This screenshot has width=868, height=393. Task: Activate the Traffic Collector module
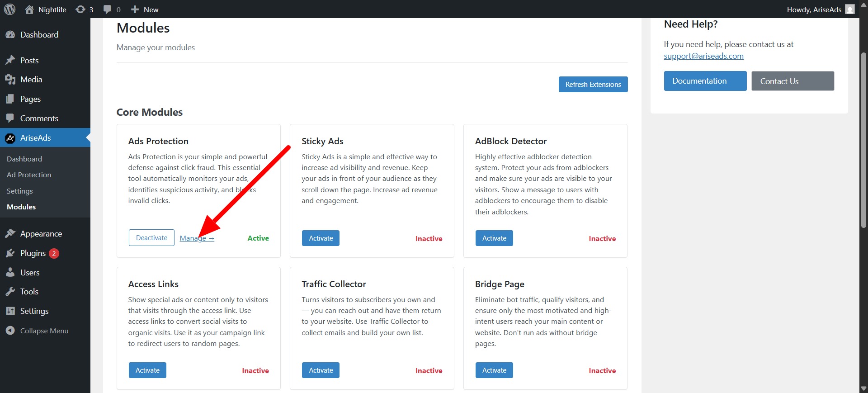click(321, 370)
